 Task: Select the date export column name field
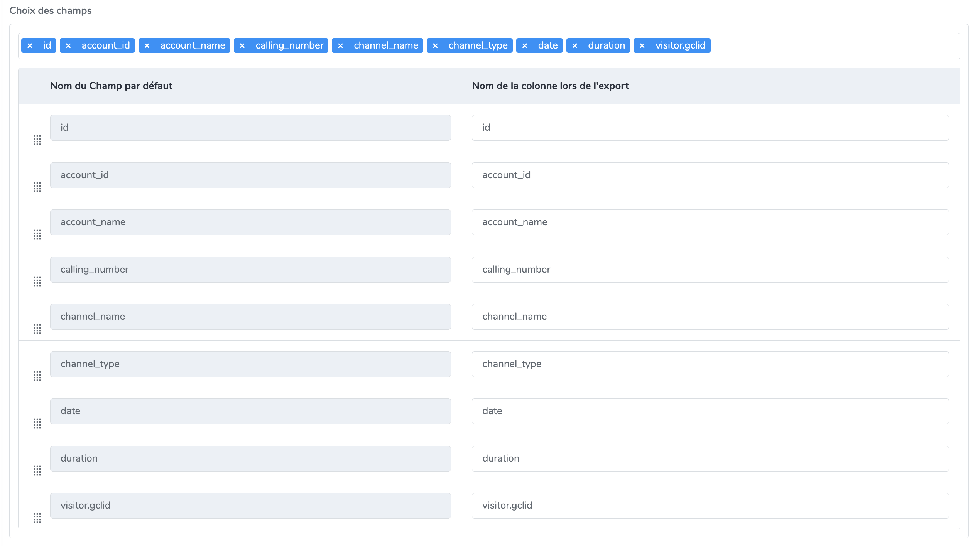click(710, 411)
